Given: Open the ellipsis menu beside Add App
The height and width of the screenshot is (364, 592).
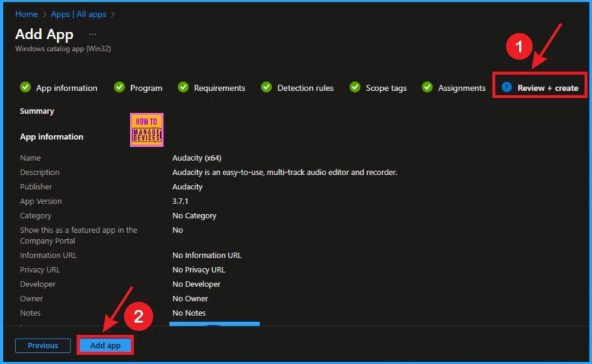Looking at the screenshot, I should pos(93,34).
